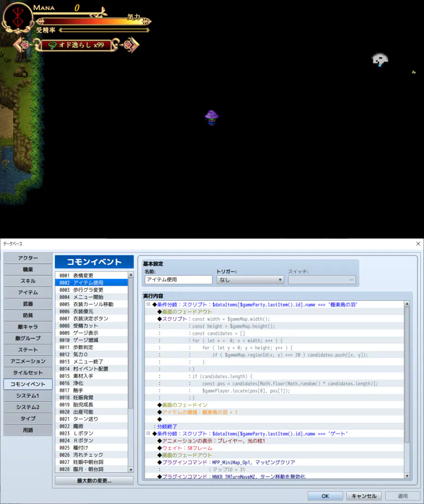Confirm with the OK button
424x504 pixels.
click(x=325, y=496)
